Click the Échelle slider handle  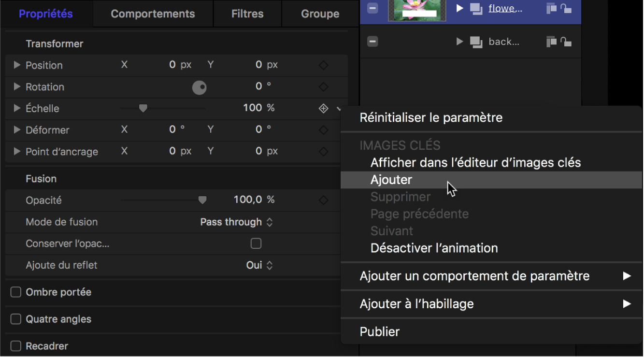click(143, 108)
